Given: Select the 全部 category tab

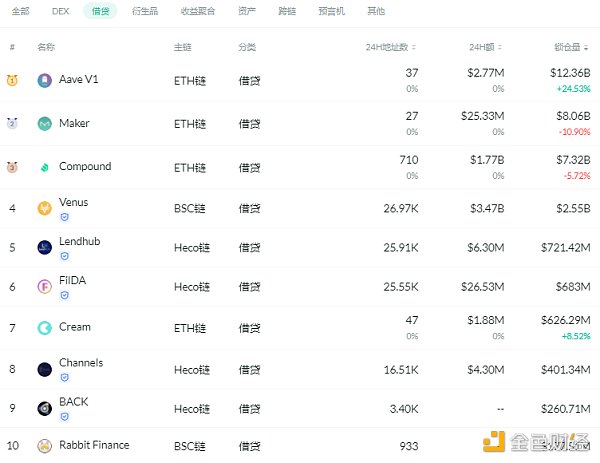Looking at the screenshot, I should [21, 11].
